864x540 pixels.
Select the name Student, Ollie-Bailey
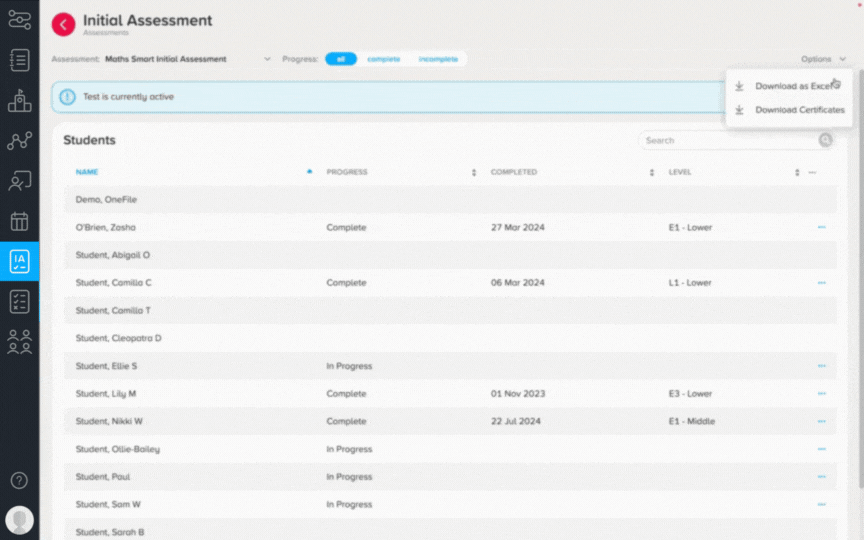click(x=117, y=449)
